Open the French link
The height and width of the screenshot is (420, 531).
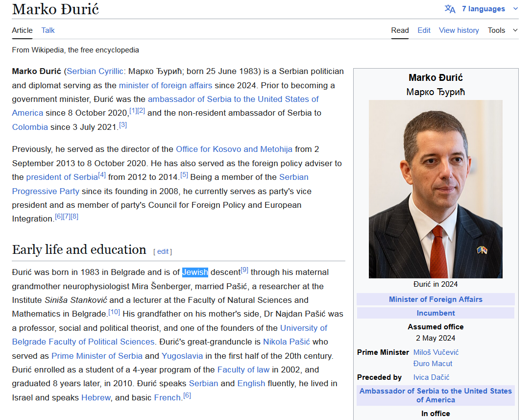pyautogui.click(x=168, y=397)
